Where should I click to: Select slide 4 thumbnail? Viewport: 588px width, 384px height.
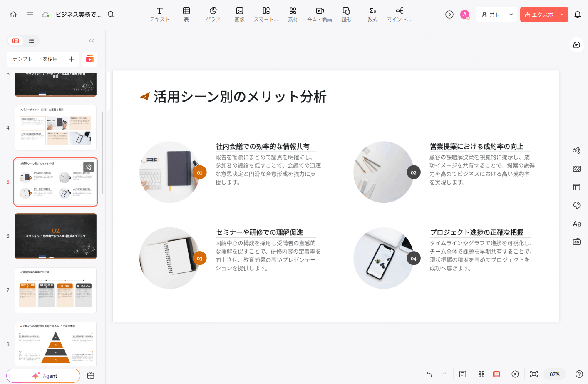(56, 128)
